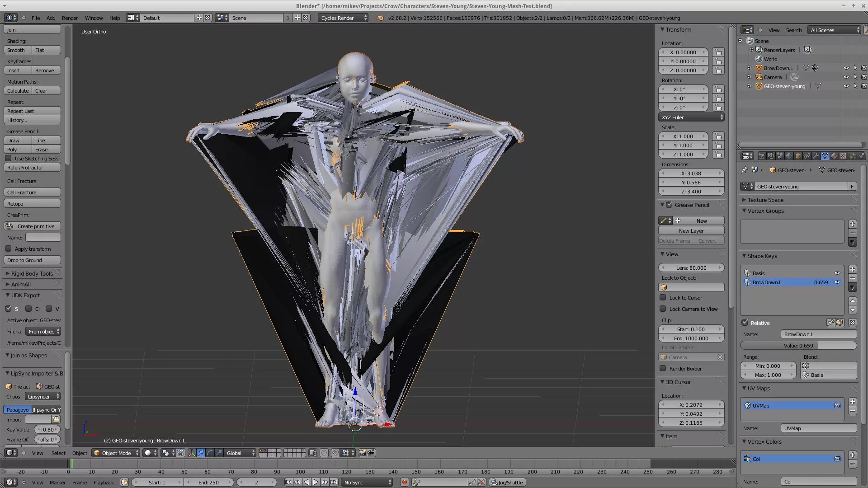Click the New Layer button
The image size is (868, 488).
point(691,231)
